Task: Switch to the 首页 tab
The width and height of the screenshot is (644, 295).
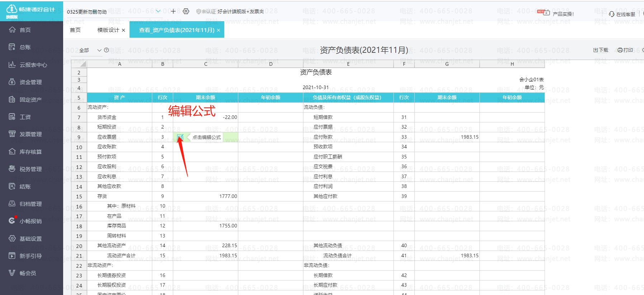Action: click(75, 30)
